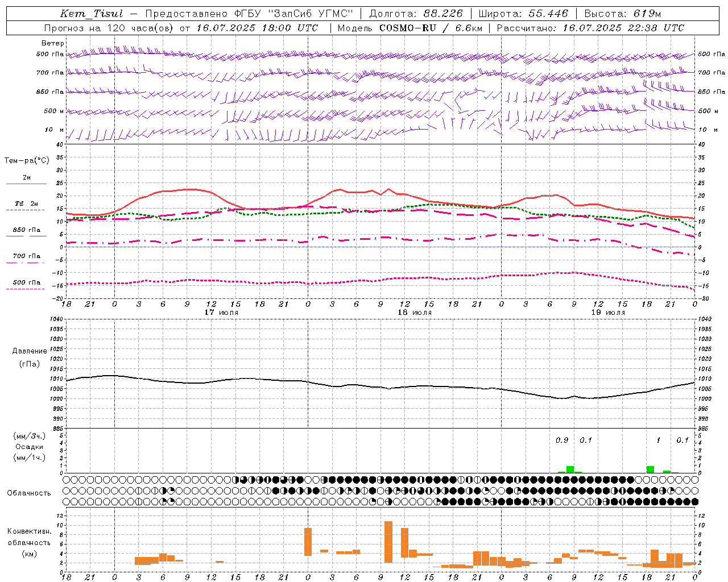Click the Осадки section label
Screen dimensions: 728x582
pyautogui.click(x=30, y=447)
